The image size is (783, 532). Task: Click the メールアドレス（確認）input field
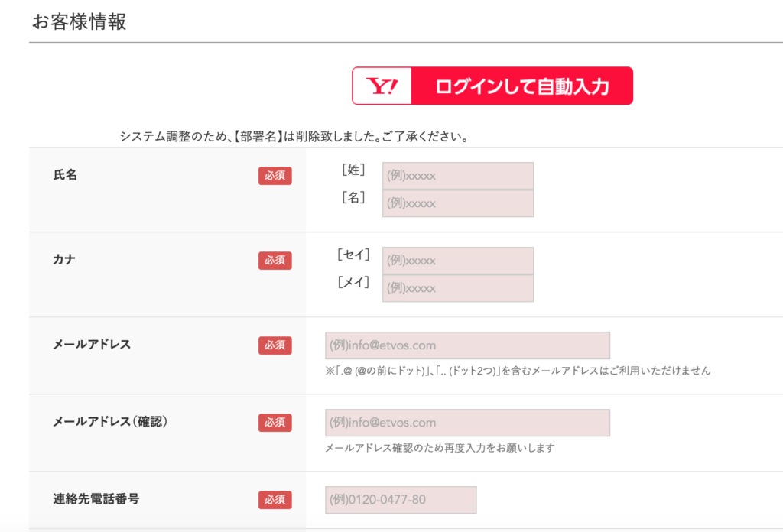(467, 423)
